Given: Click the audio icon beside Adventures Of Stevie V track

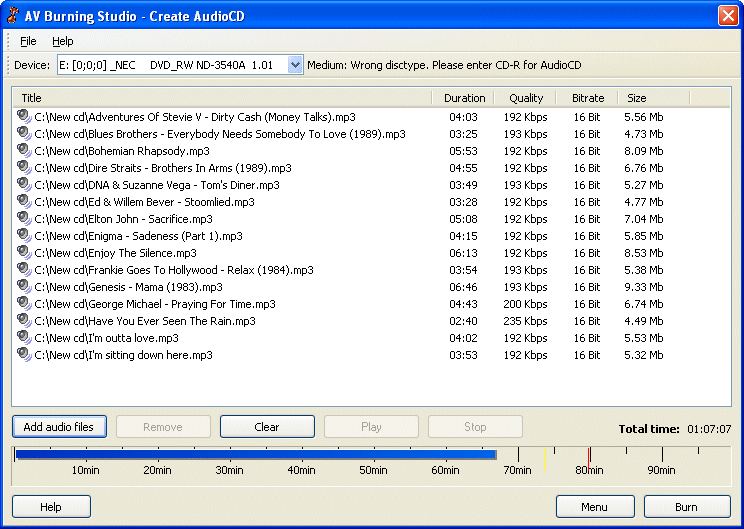Looking at the screenshot, I should 24,116.
